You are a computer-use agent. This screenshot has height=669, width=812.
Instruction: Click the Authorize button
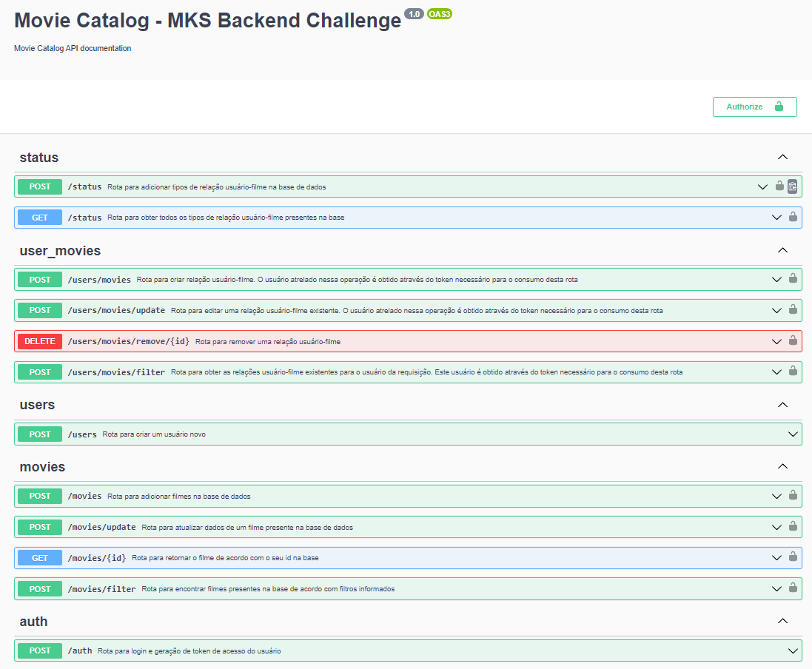tap(754, 107)
